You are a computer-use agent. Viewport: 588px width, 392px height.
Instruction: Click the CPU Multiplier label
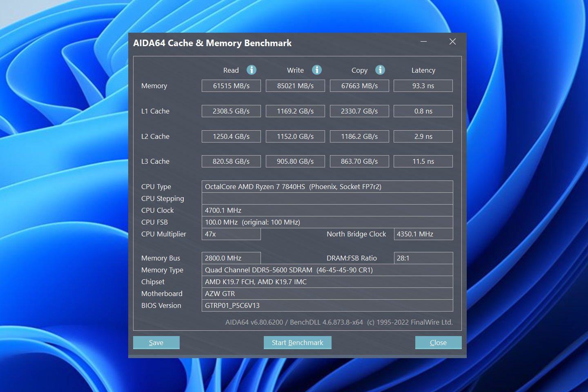(164, 234)
